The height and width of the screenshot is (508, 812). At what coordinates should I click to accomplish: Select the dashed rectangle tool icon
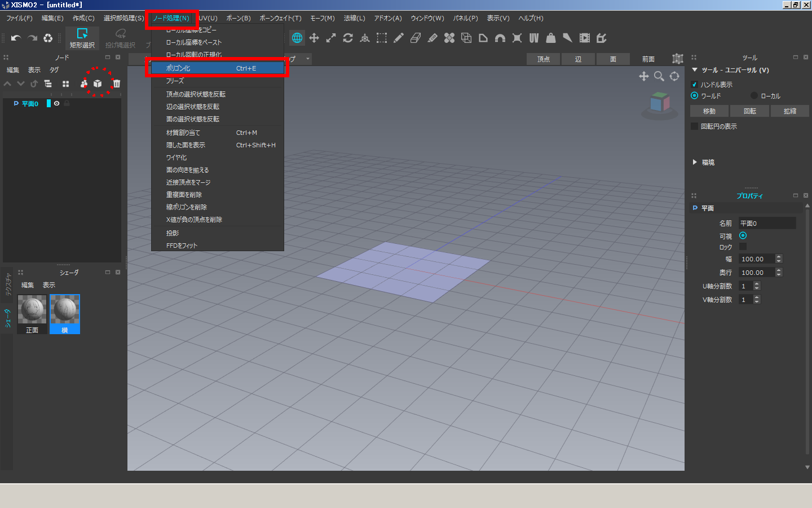(382, 38)
